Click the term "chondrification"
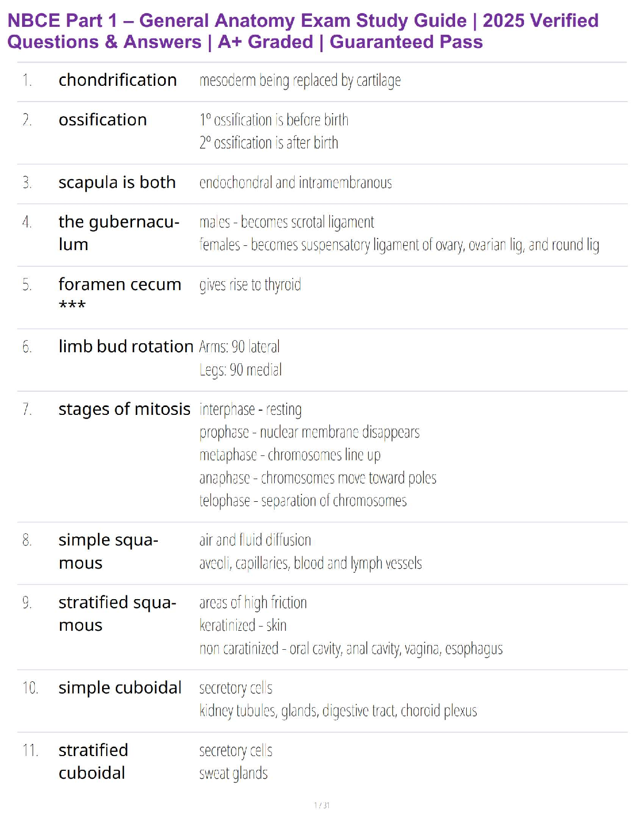644x834 pixels. 117,80
